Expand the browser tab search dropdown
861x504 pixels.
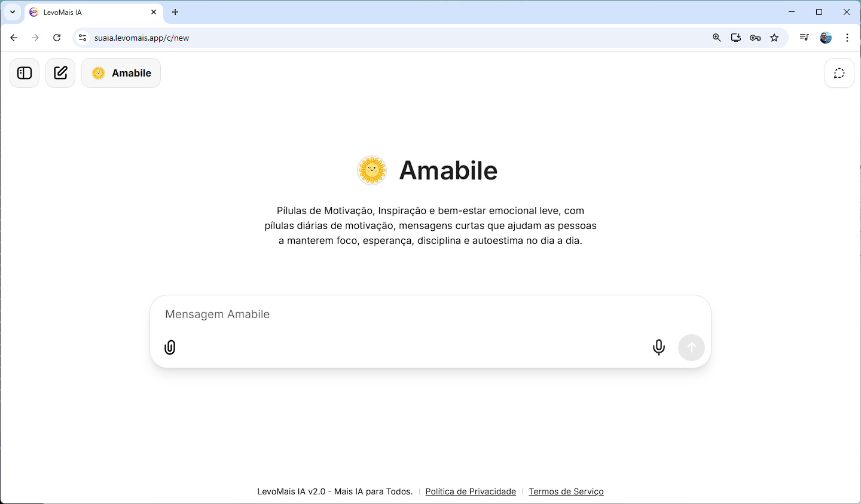[13, 12]
